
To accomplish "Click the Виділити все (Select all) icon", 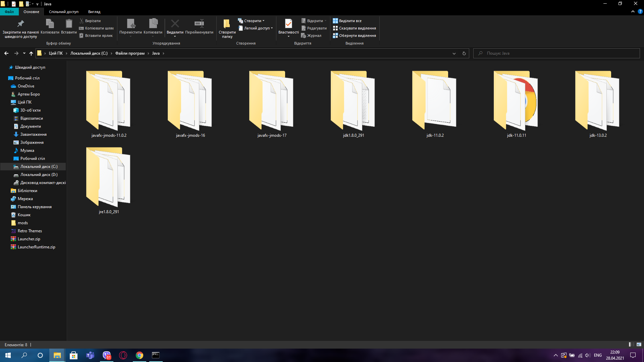I will [335, 20].
